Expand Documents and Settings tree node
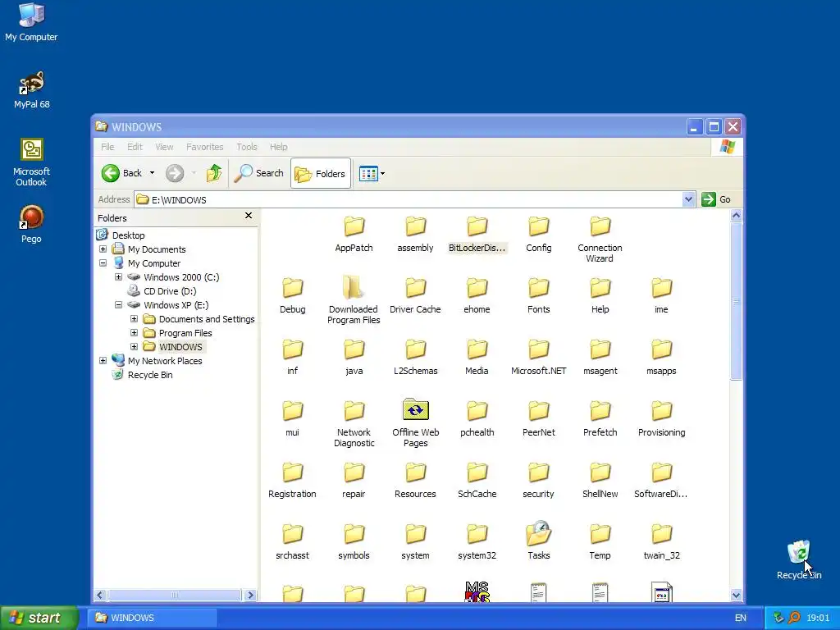This screenshot has width=840, height=630. [134, 319]
